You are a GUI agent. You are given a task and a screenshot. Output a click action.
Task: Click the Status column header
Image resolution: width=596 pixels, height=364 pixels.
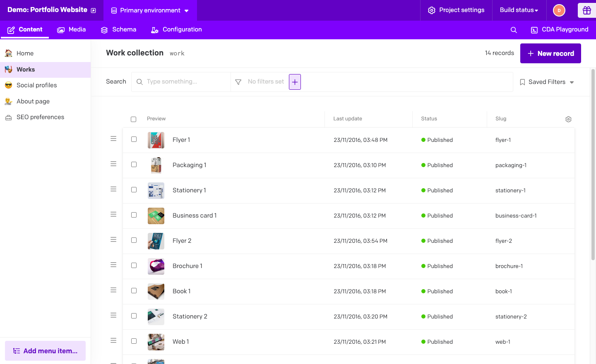coord(429,119)
